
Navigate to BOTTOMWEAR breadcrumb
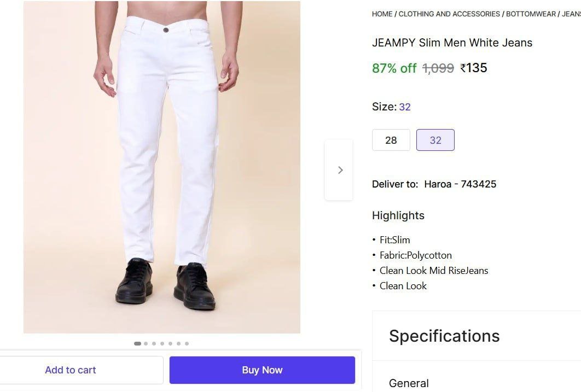pos(530,14)
